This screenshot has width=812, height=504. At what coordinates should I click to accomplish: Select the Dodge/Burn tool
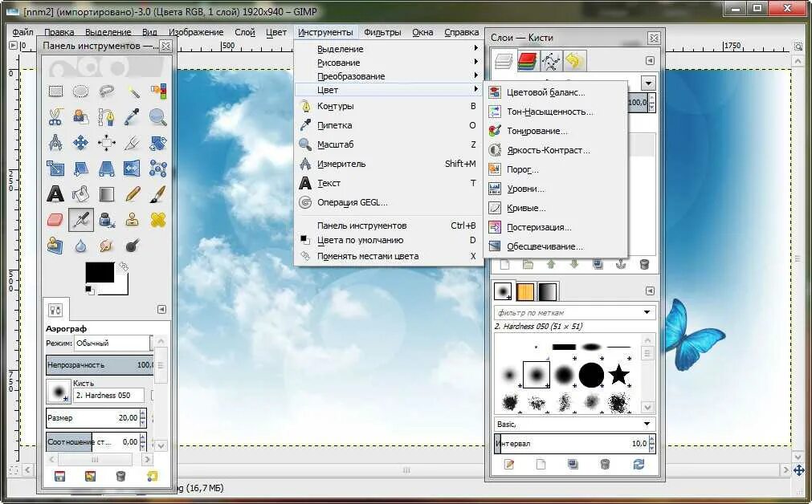pyautogui.click(x=133, y=246)
